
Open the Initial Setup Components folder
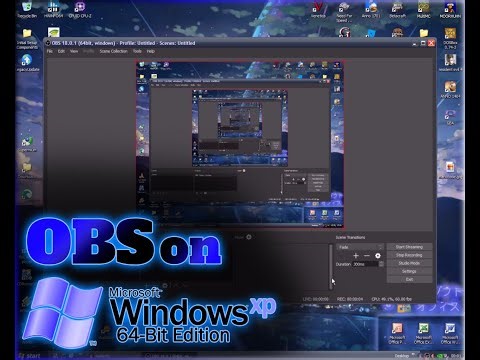(x=27, y=39)
